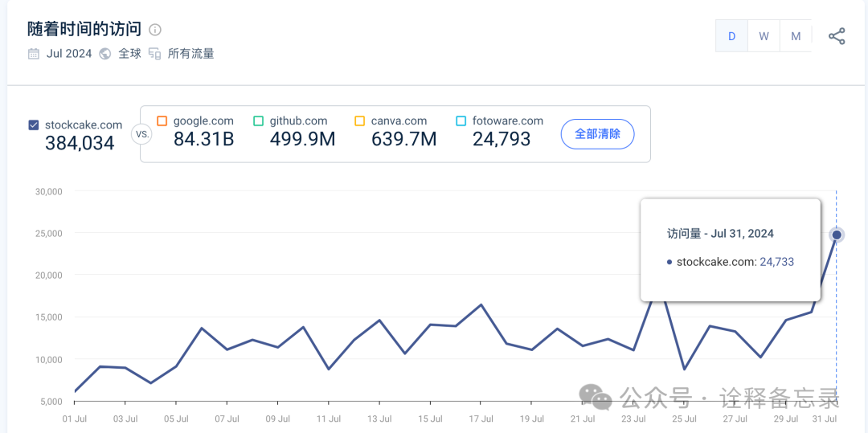Viewport: 868px width, 433px height.
Task: Select the Jul 31 data point marker
Action: 837,235
